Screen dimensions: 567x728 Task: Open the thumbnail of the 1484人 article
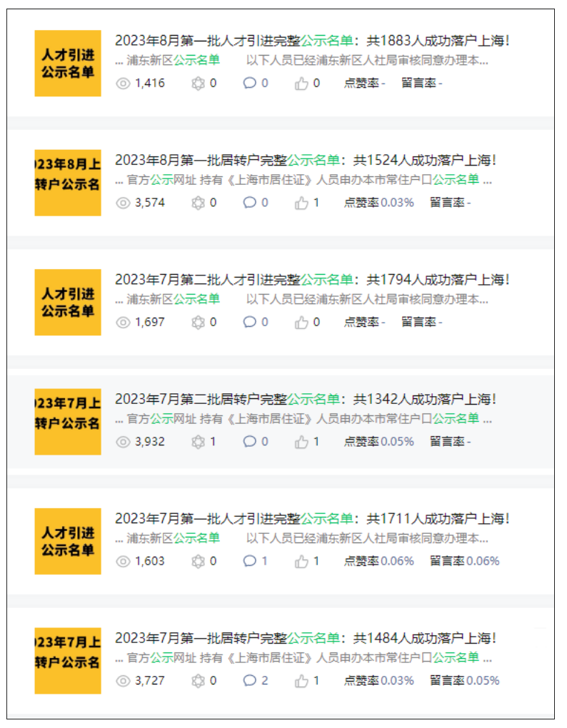(68, 661)
